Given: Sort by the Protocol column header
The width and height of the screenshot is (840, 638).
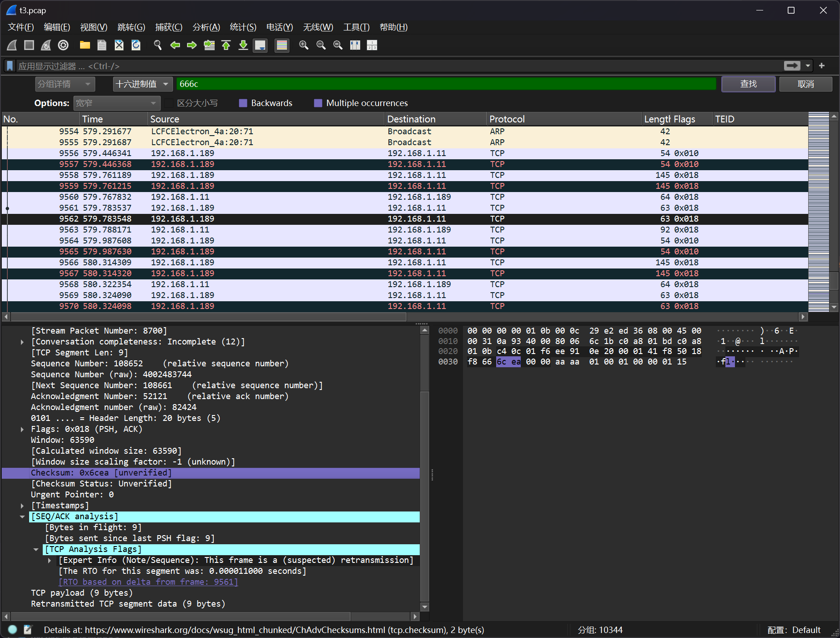Looking at the screenshot, I should [x=564, y=119].
